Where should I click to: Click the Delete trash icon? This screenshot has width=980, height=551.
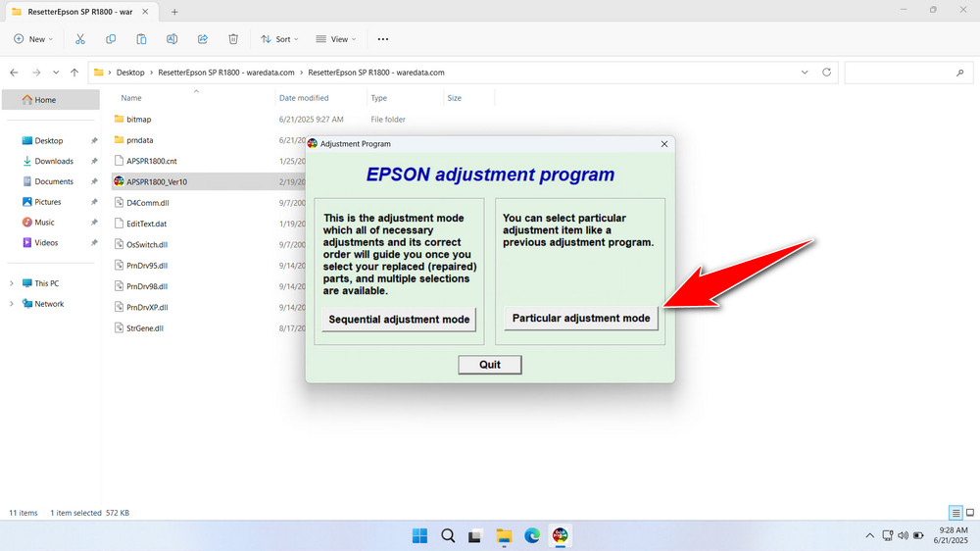click(233, 39)
